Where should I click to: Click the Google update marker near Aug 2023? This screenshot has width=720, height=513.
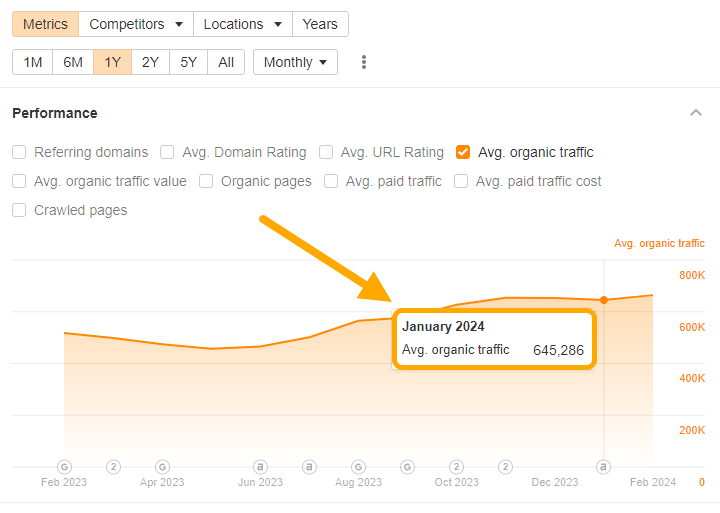pos(358,466)
